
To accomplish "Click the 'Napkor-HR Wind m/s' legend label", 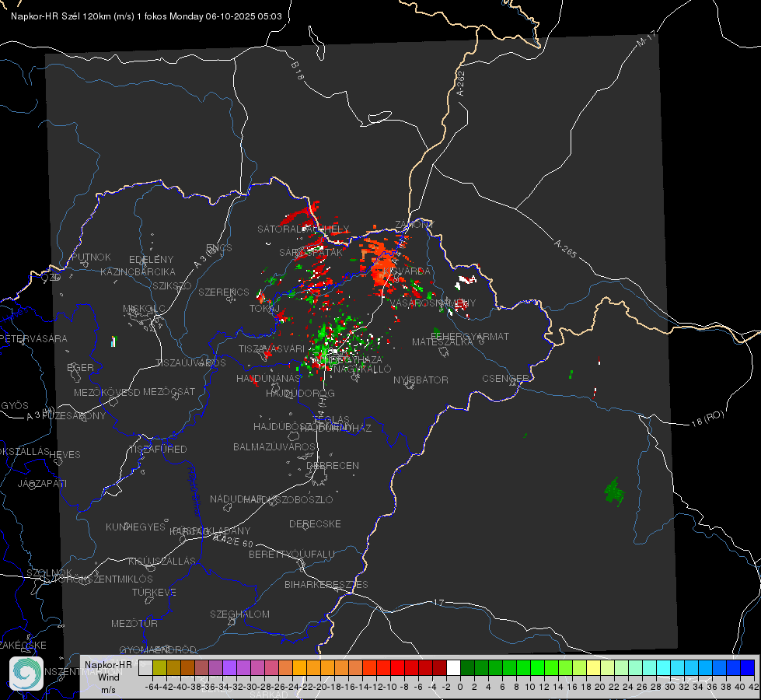I will pyautogui.click(x=108, y=677).
